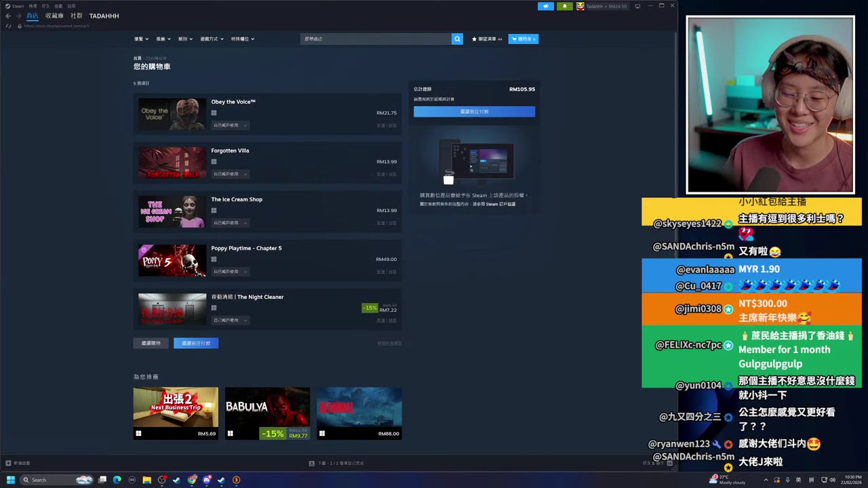Expand the 類別 store dropdown menu
The height and width of the screenshot is (488, 868).
[185, 39]
